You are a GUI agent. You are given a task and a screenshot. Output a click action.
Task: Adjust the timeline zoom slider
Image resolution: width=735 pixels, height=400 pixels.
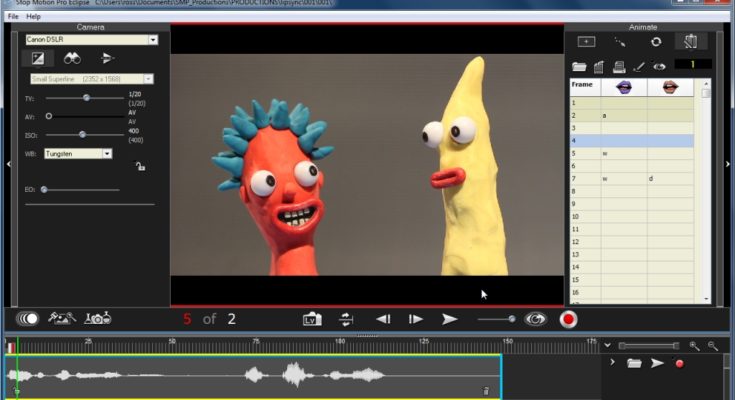(x=649, y=346)
